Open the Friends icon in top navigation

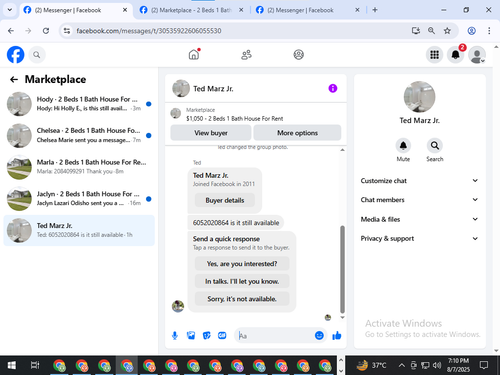[x=246, y=55]
